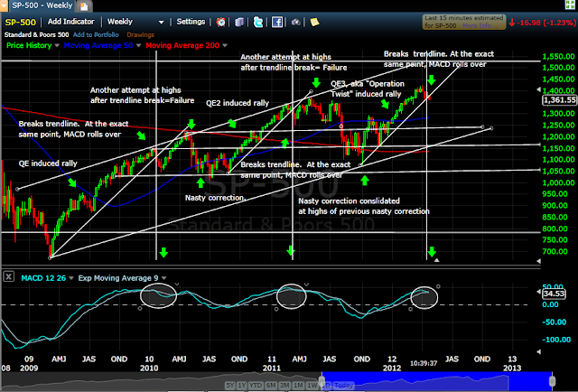Open the yellow sticky note icon
Image resolution: width=578 pixels, height=392 pixels.
pyautogui.click(x=314, y=22)
